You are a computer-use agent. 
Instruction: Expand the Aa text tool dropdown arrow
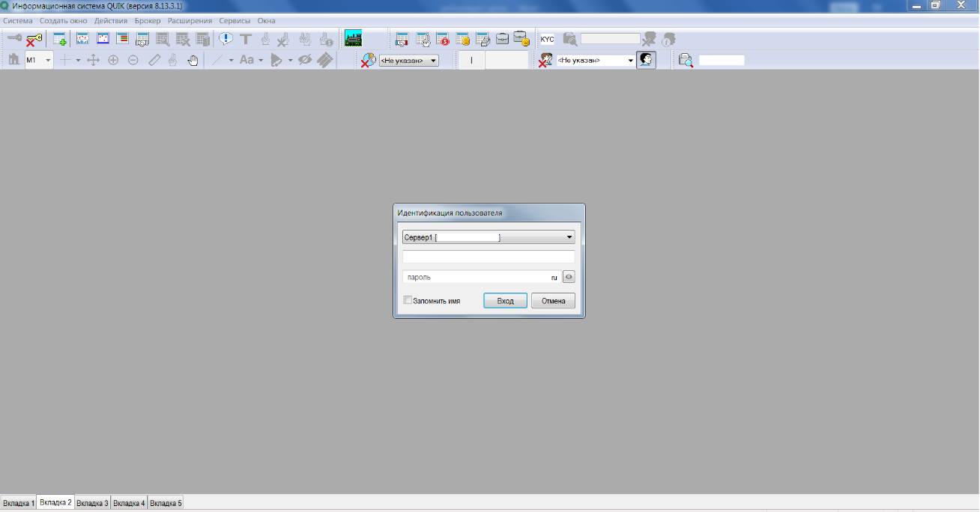[x=261, y=60]
